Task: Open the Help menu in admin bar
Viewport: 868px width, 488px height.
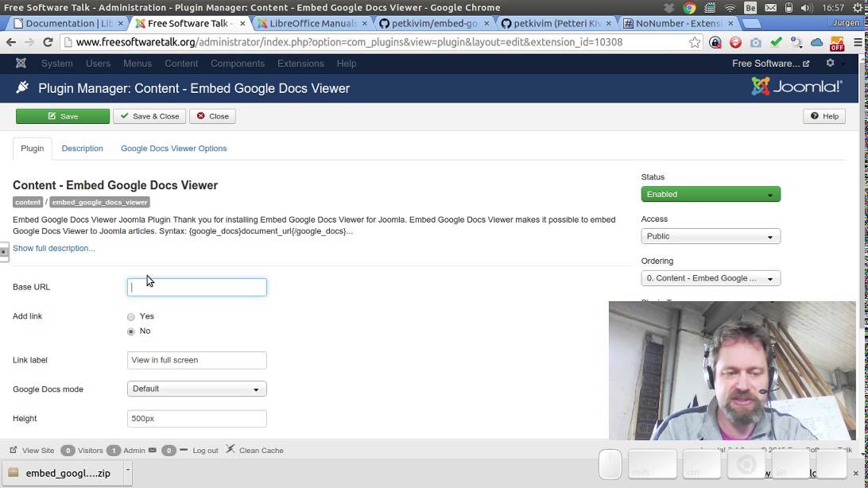Action: pos(346,64)
